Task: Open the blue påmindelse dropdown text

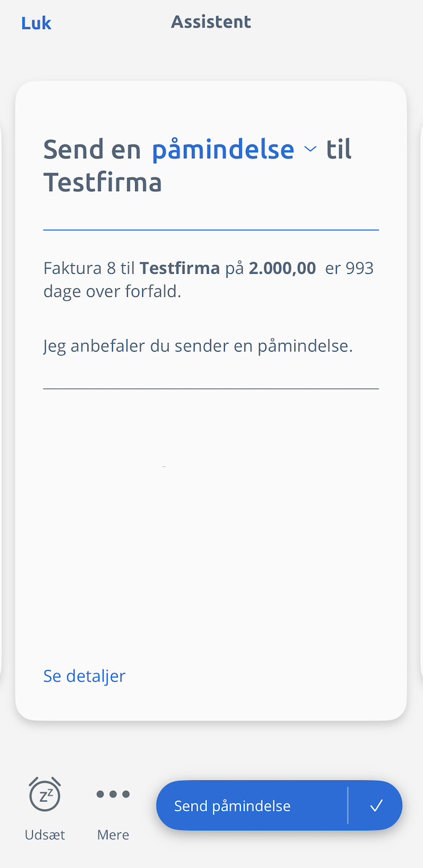Action: (x=223, y=150)
